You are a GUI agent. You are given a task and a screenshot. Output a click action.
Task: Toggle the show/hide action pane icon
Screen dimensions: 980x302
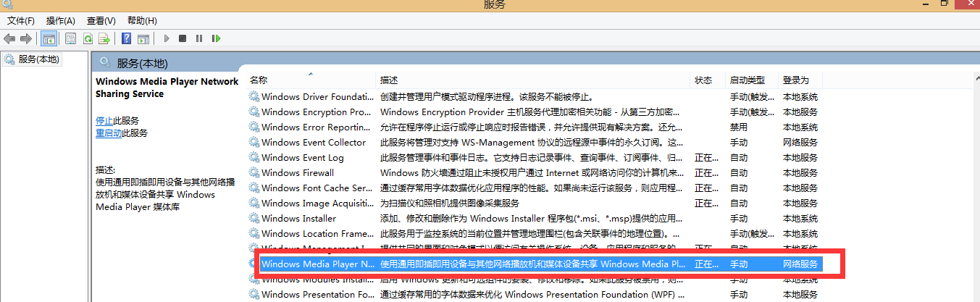(143, 38)
